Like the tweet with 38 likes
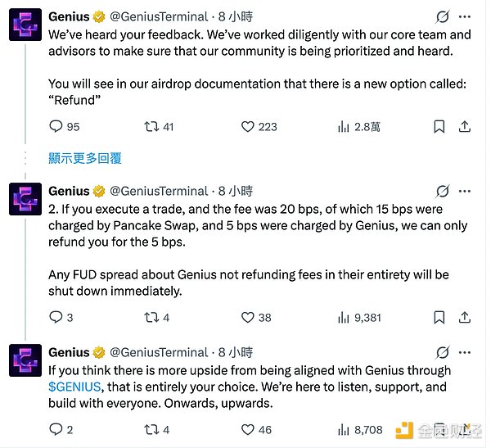 coord(248,317)
